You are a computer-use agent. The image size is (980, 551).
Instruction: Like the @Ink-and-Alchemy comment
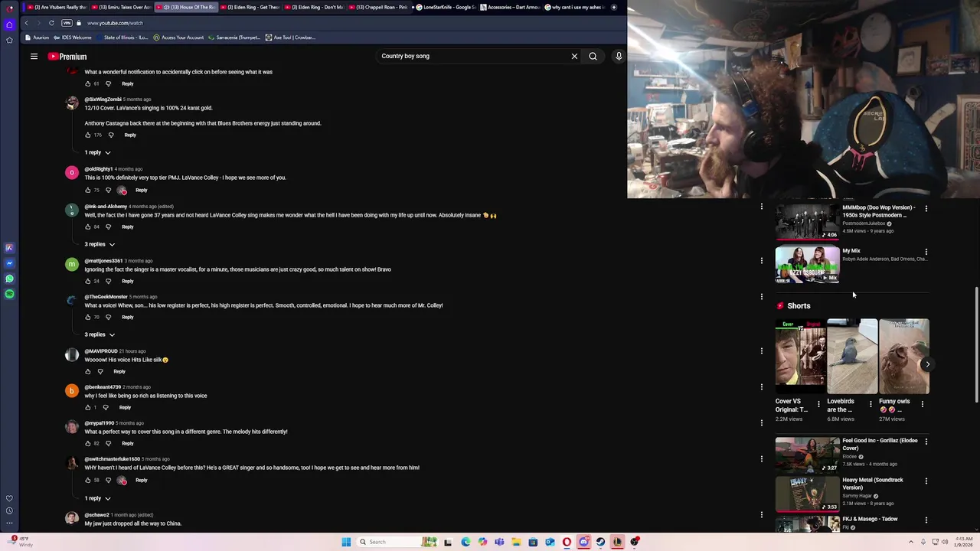point(87,227)
